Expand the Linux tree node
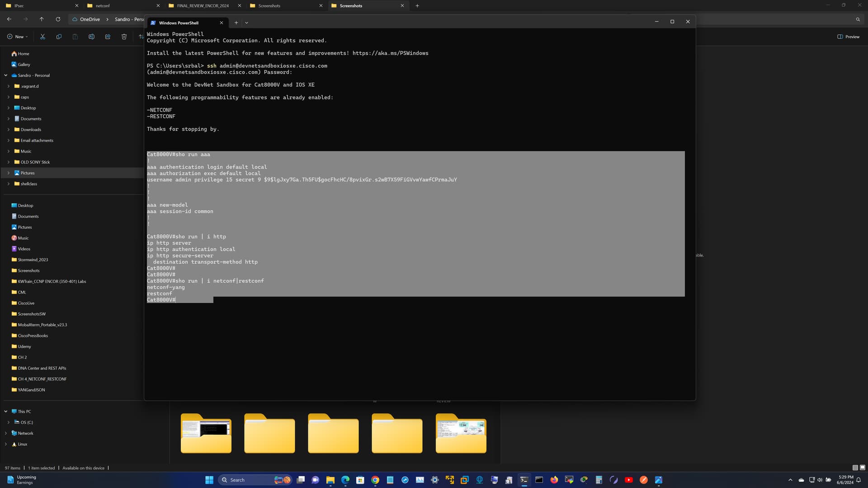Screen dimensions: 868x488 (x=6, y=444)
